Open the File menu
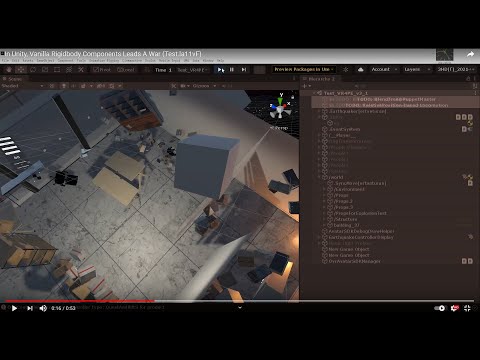 coord(5,61)
